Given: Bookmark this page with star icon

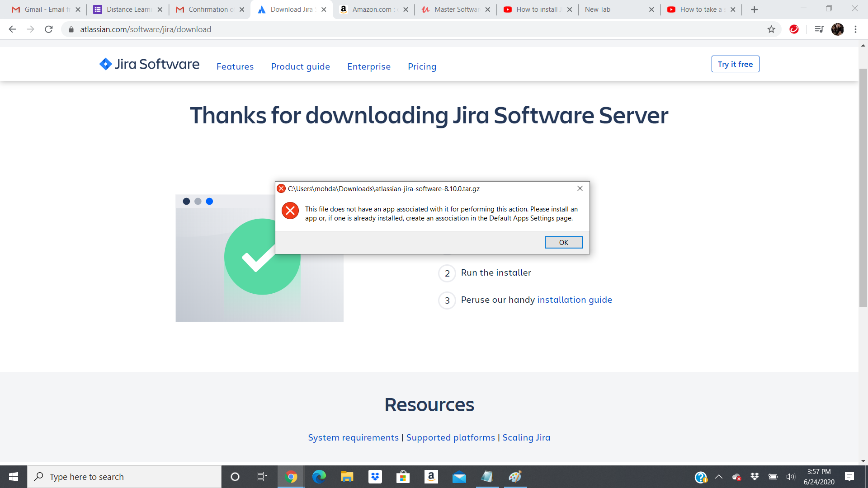Looking at the screenshot, I should pyautogui.click(x=771, y=29).
